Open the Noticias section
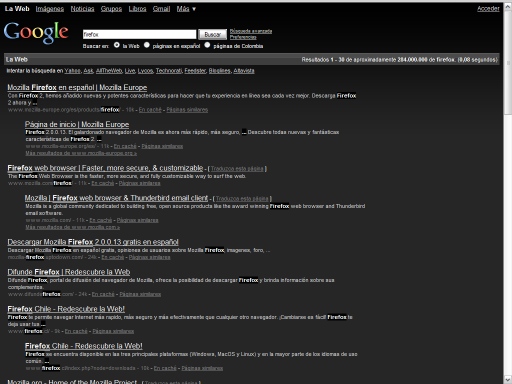Viewport: 512px width, 384px height. (82, 9)
